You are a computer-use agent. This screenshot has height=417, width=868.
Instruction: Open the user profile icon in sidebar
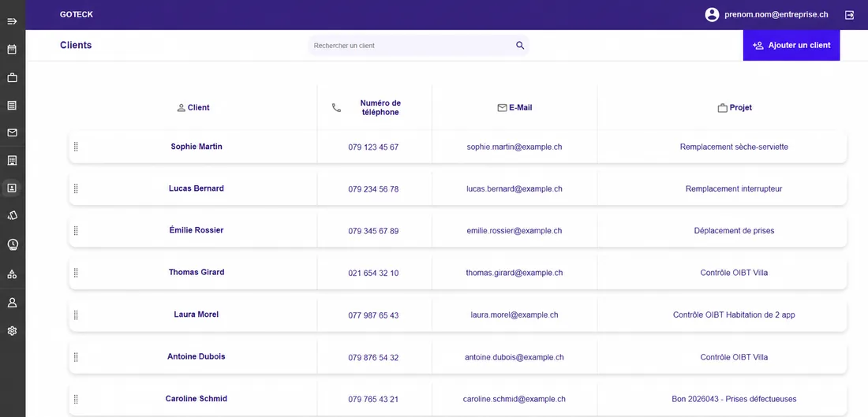pyautogui.click(x=12, y=303)
